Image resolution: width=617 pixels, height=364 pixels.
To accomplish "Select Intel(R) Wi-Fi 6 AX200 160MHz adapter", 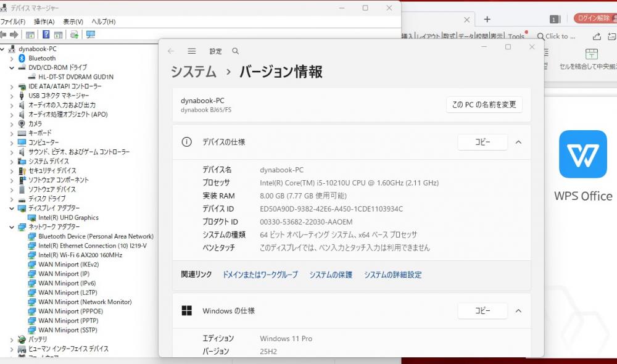I will [80, 255].
